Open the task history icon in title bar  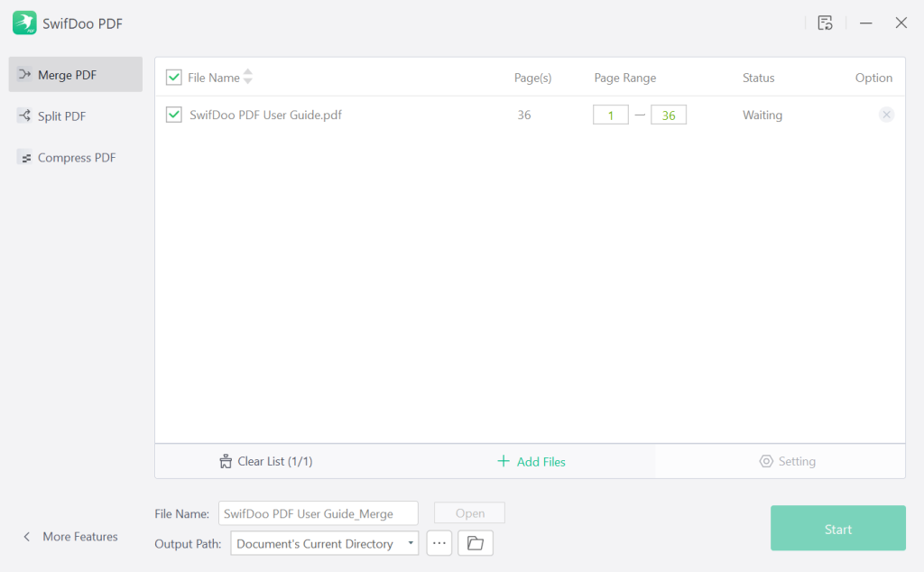coord(825,23)
